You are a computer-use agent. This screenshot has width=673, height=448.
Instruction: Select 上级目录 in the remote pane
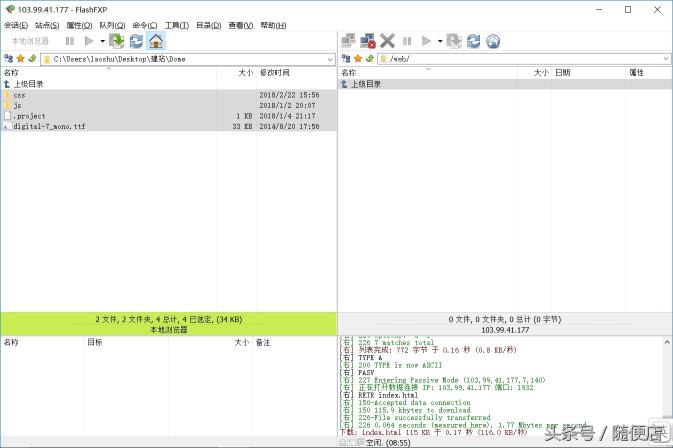click(x=505, y=84)
